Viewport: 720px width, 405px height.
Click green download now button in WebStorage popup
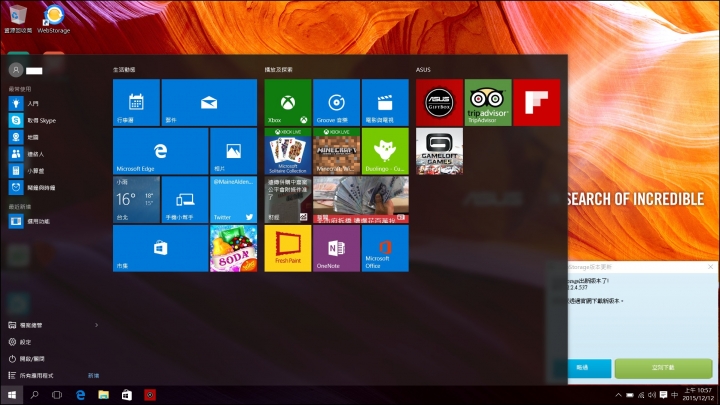tap(664, 368)
